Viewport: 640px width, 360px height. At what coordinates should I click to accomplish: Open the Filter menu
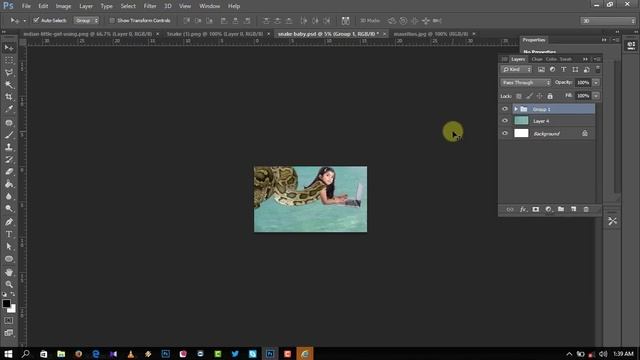[150, 6]
